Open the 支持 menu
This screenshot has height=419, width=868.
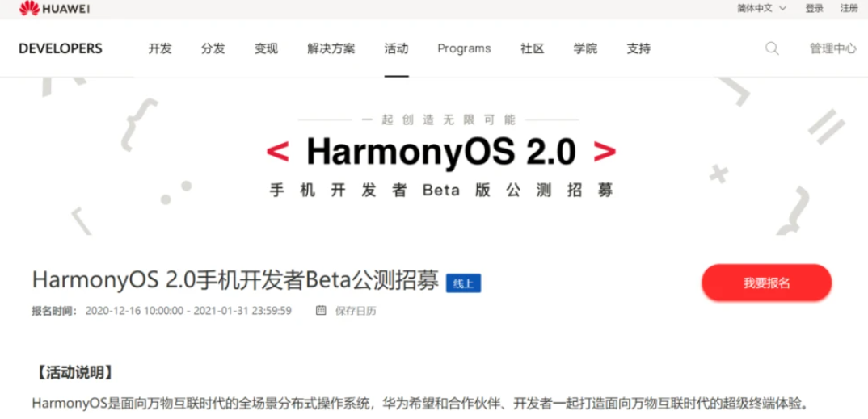click(638, 48)
